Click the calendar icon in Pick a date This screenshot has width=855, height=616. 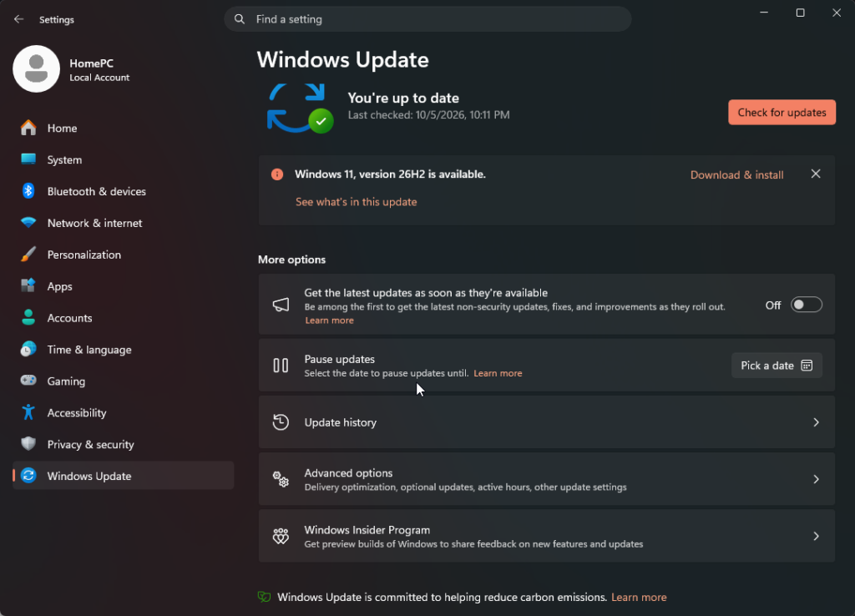point(807,366)
